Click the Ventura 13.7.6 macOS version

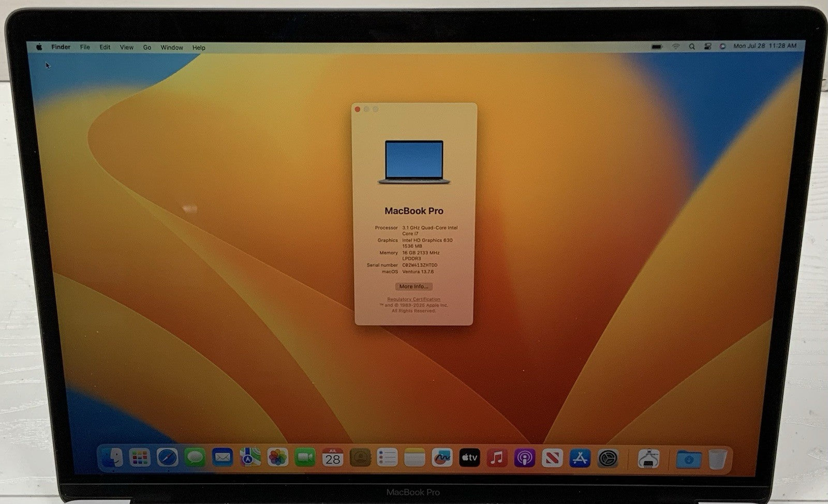click(418, 271)
